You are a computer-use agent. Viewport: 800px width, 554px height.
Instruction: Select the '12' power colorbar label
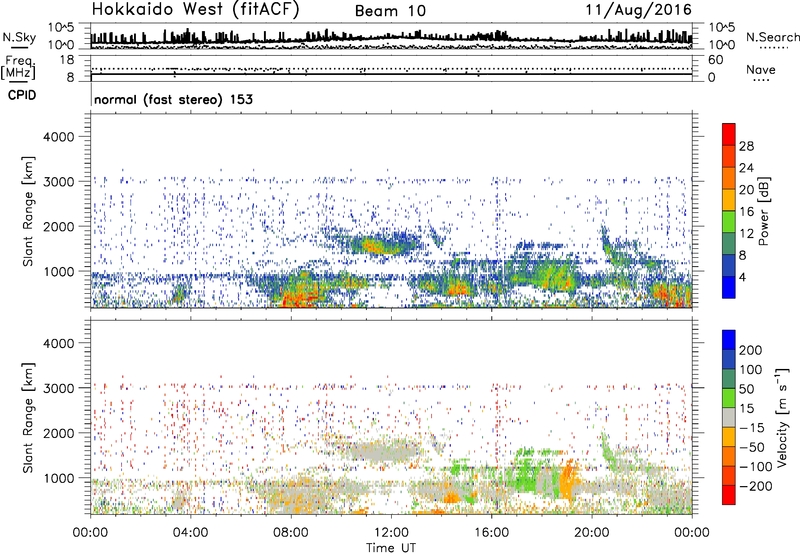[x=746, y=234]
